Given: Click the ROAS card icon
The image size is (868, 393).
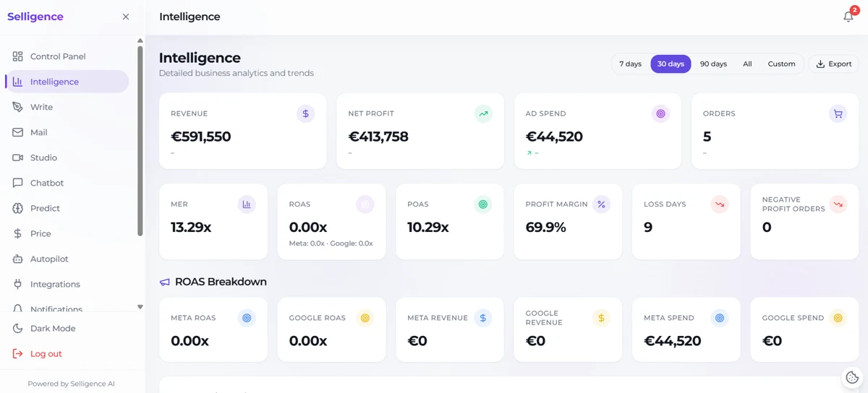Looking at the screenshot, I should [x=365, y=204].
